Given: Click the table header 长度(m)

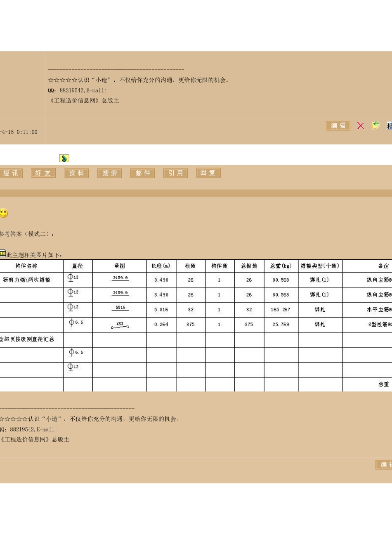Looking at the screenshot, I should coord(161,266).
